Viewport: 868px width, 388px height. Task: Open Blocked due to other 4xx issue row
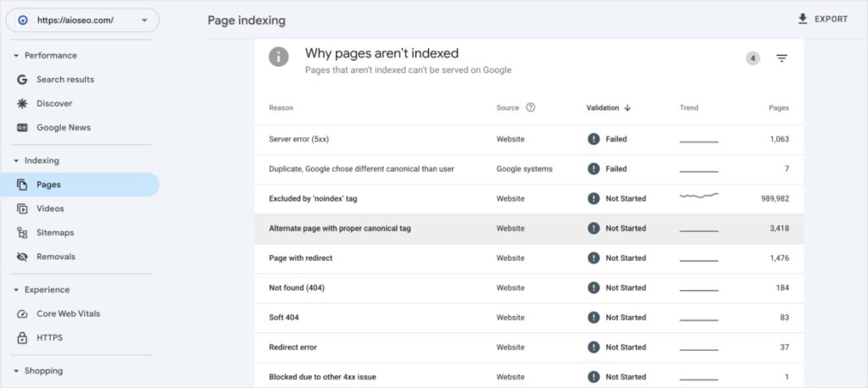529,376
